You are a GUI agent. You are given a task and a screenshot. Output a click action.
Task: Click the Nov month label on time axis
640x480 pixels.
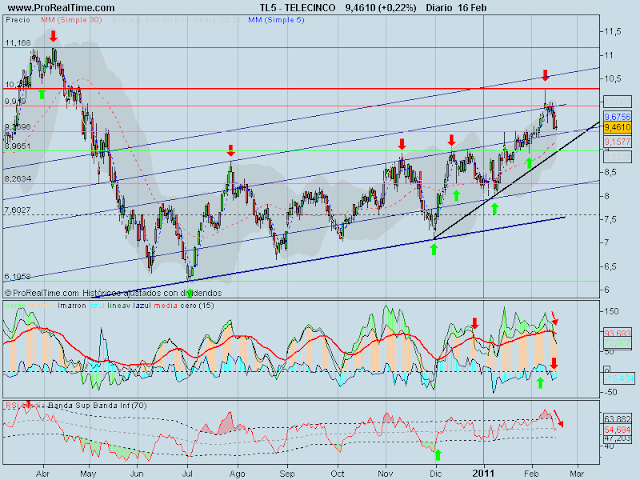(385, 474)
